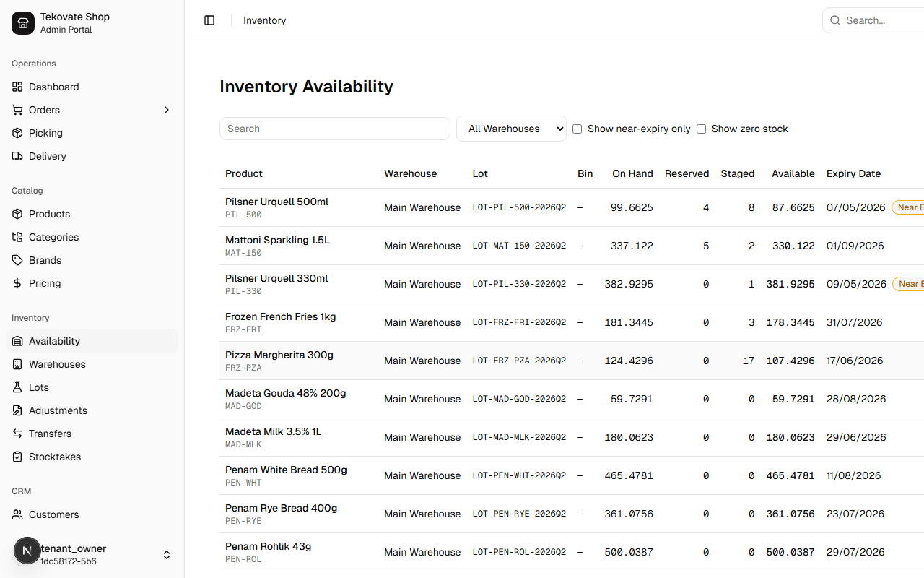This screenshot has height=578, width=924.
Task: Open the Lots menu item
Action: click(92, 387)
